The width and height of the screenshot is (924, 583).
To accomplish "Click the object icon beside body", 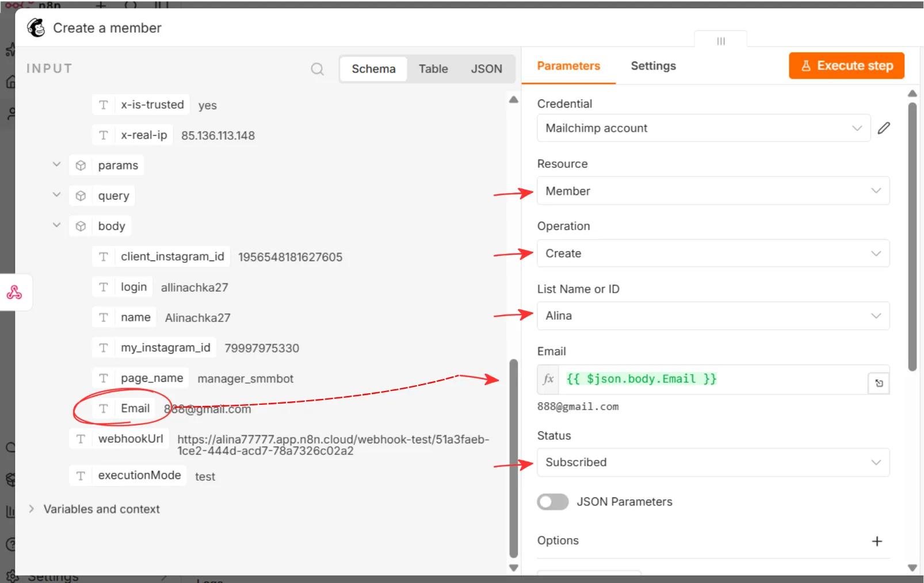I will [81, 226].
